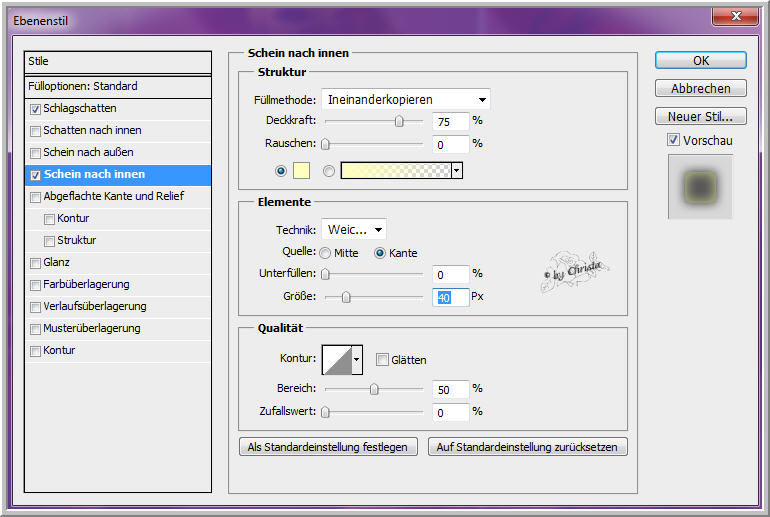Click the Zufallswert slider handle
Screen dimensions: 770x517
pos(325,412)
